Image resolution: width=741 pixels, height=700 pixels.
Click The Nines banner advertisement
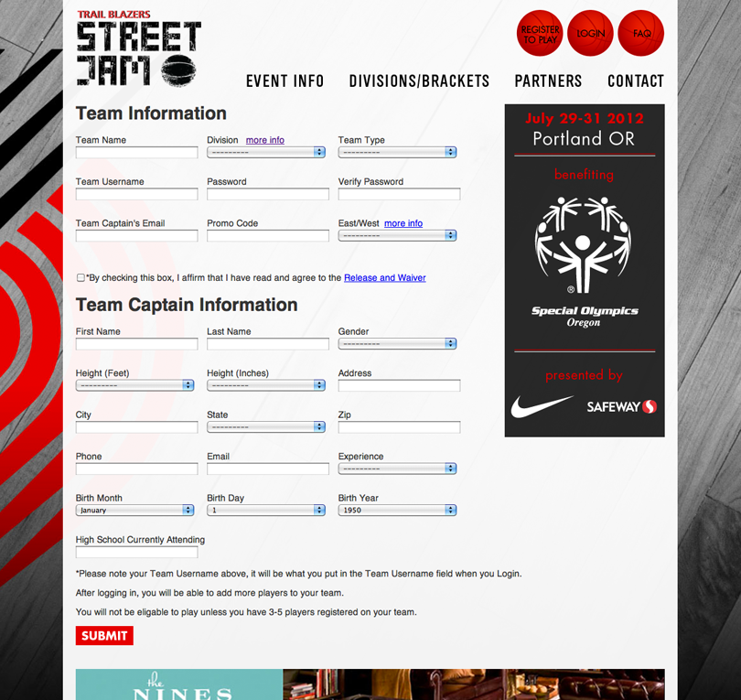tap(370, 684)
